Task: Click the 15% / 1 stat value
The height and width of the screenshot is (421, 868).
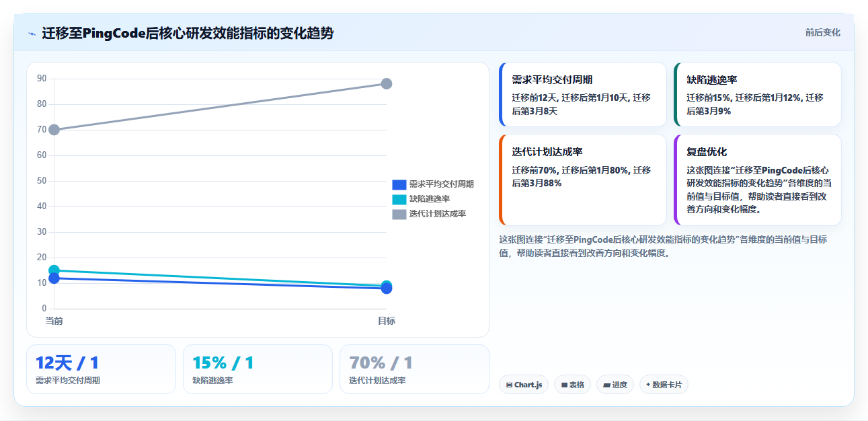Action: tap(223, 363)
